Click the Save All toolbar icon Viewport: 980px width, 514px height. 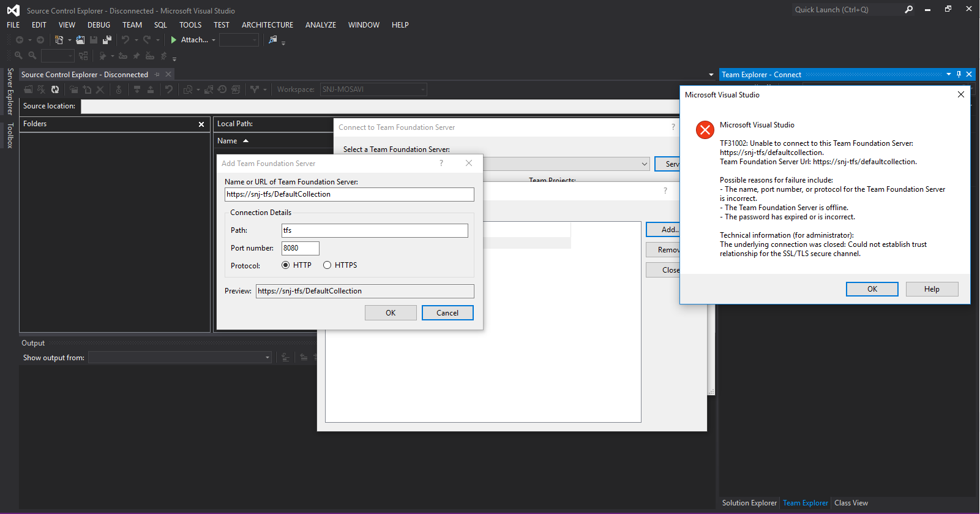tap(107, 40)
